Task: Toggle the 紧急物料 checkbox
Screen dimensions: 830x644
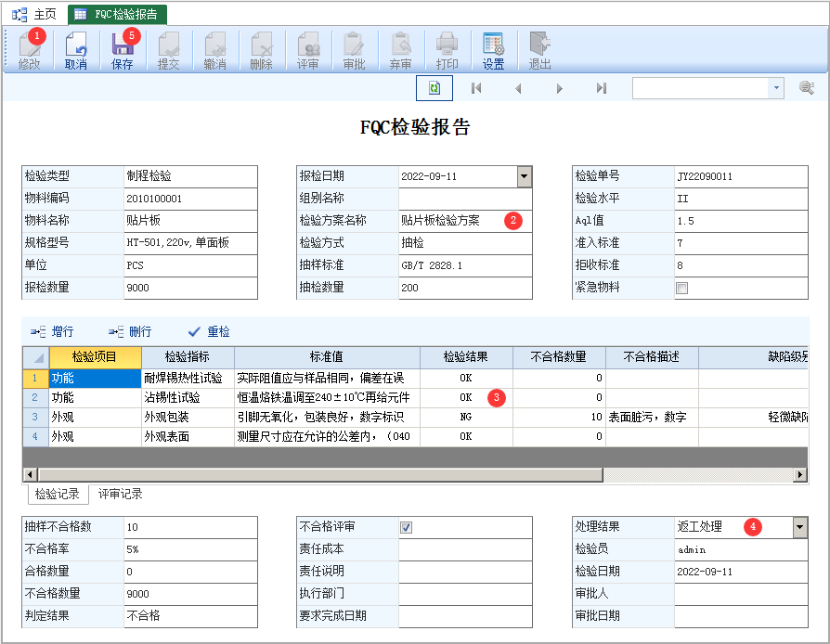Action: (682, 288)
